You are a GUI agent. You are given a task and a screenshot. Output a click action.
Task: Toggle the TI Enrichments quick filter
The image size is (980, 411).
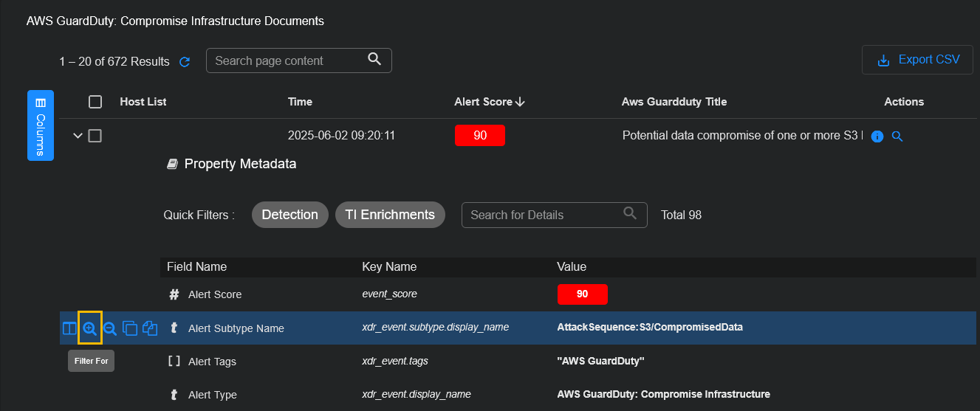coord(390,215)
